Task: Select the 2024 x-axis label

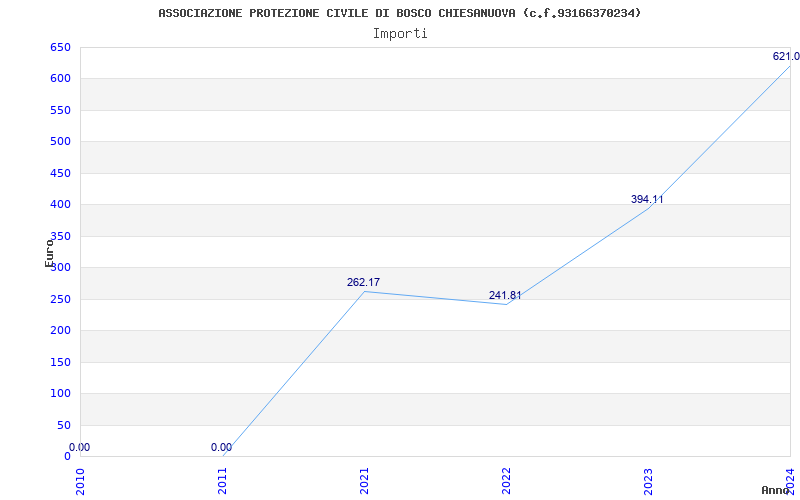Action: pos(790,481)
